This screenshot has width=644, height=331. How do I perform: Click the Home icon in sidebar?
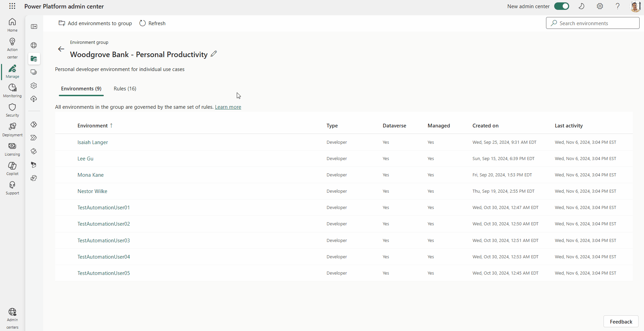(12, 25)
